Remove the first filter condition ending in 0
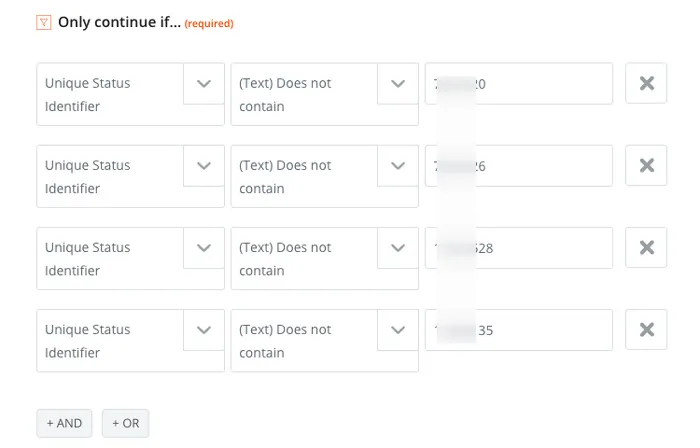The width and height of the screenshot is (700, 448). coord(646,83)
